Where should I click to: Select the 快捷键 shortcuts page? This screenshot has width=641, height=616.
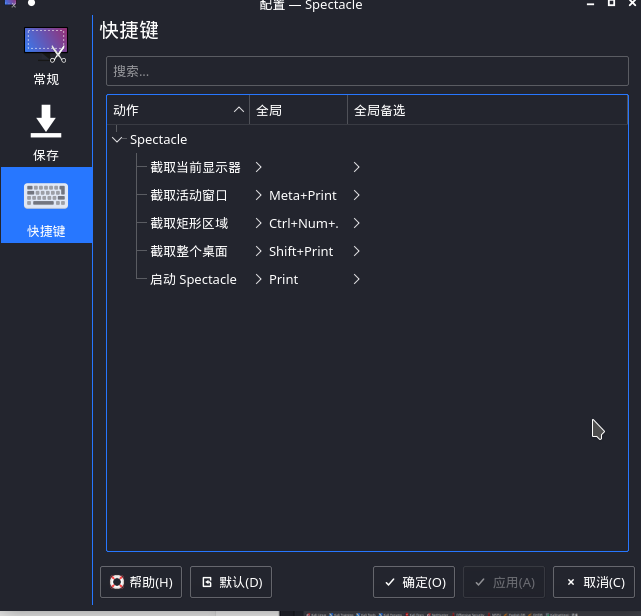point(46,205)
